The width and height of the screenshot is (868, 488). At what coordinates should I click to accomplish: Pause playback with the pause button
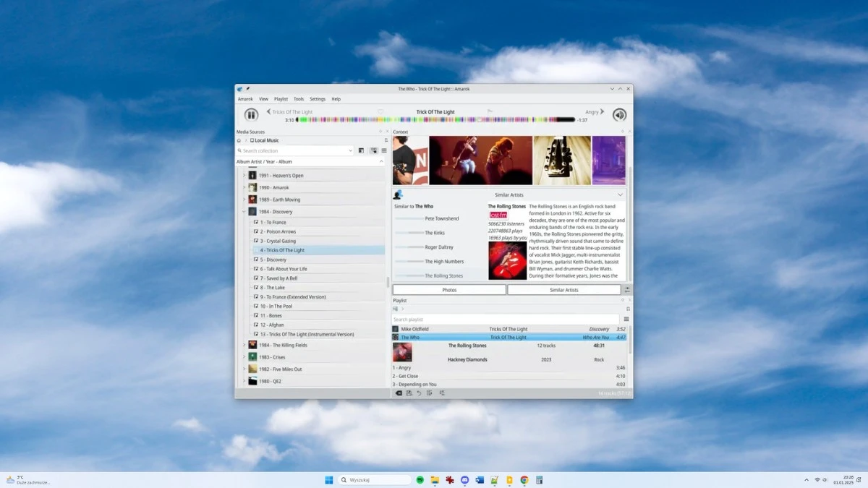coord(251,115)
